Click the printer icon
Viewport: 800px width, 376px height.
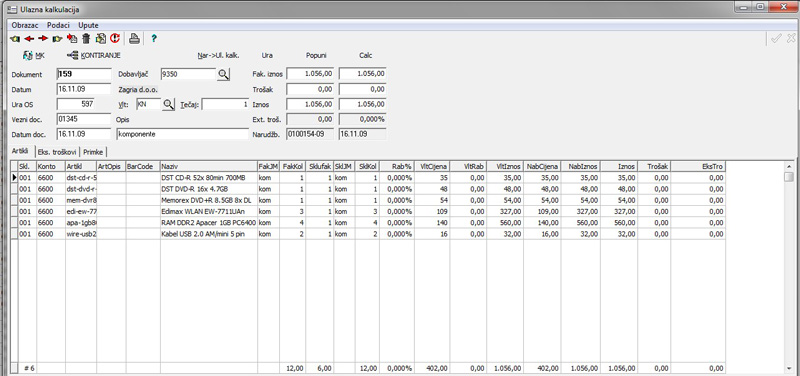134,38
